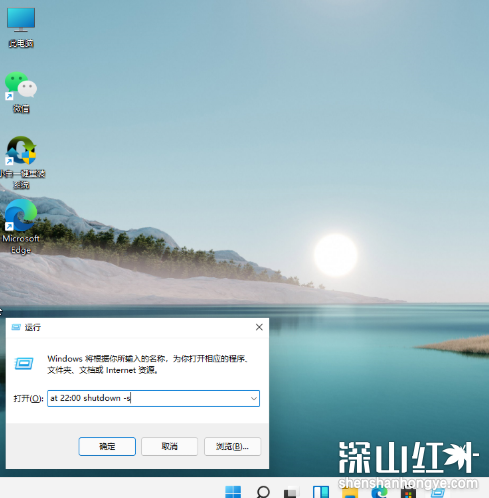Click the large Run icon beside the description

(x=24, y=363)
